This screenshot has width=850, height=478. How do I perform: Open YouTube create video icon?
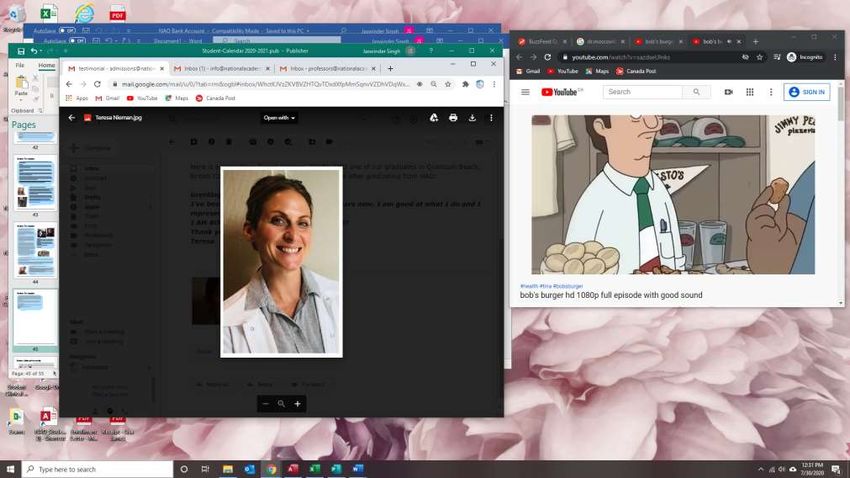(x=729, y=92)
